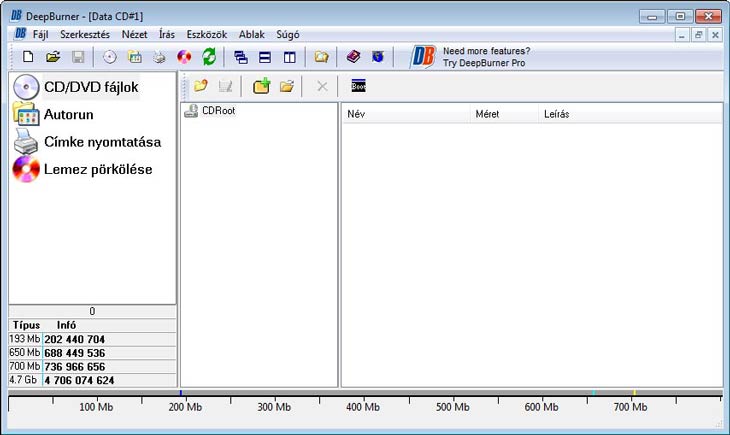Click the grayed Save floppy disk icon
Viewport: 730px width, 435px height.
78,57
